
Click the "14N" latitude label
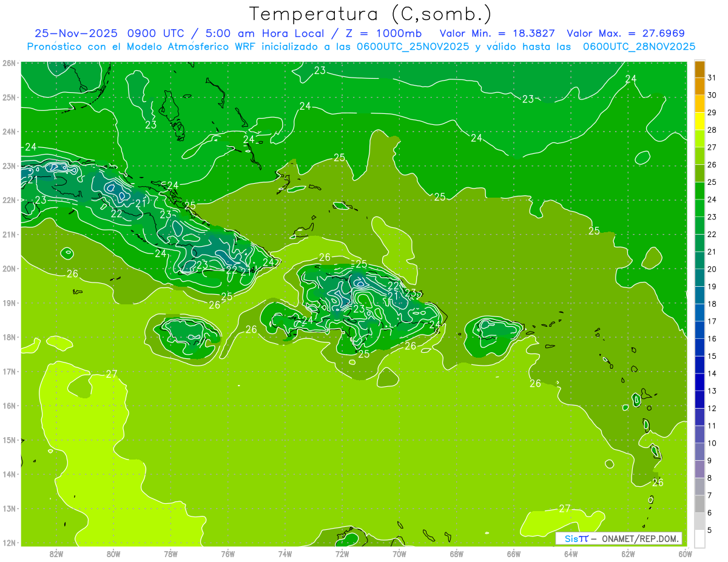click(x=8, y=474)
